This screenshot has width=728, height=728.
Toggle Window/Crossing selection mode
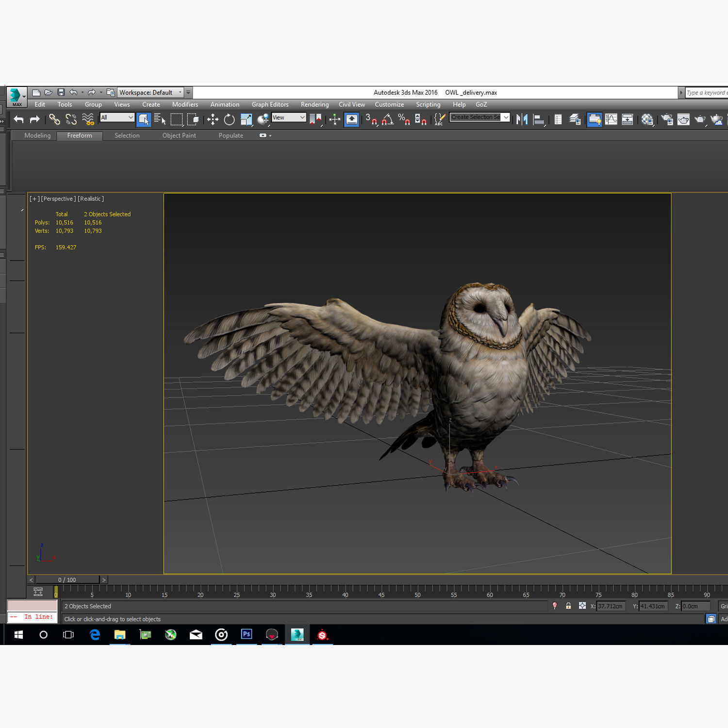[x=193, y=119]
